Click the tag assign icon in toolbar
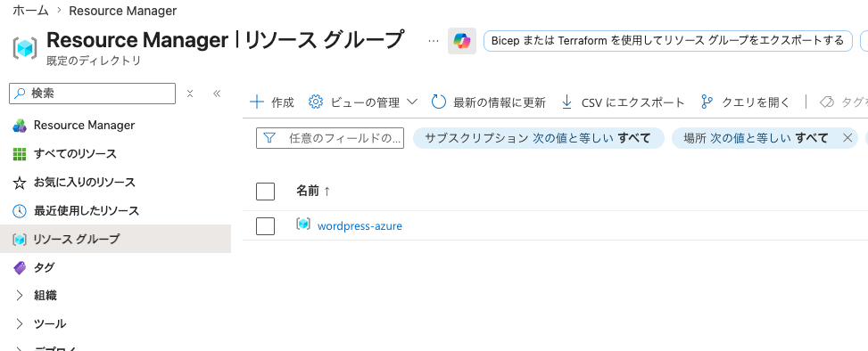 tap(827, 102)
